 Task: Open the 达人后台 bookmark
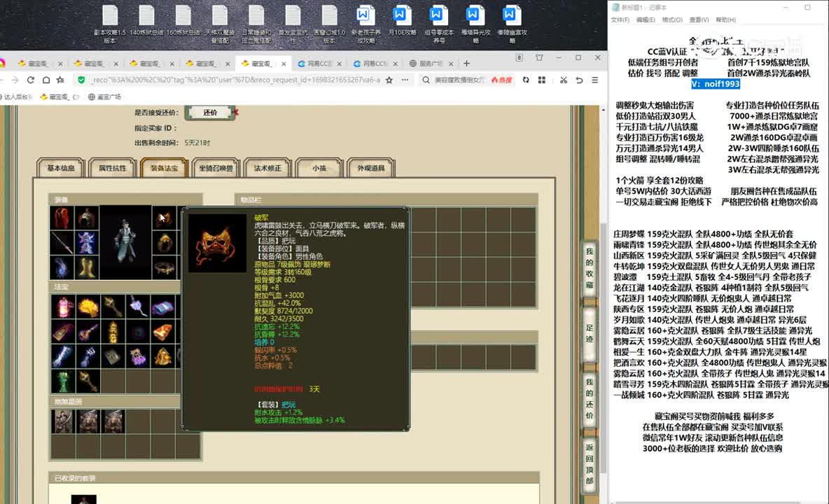(x=17, y=97)
